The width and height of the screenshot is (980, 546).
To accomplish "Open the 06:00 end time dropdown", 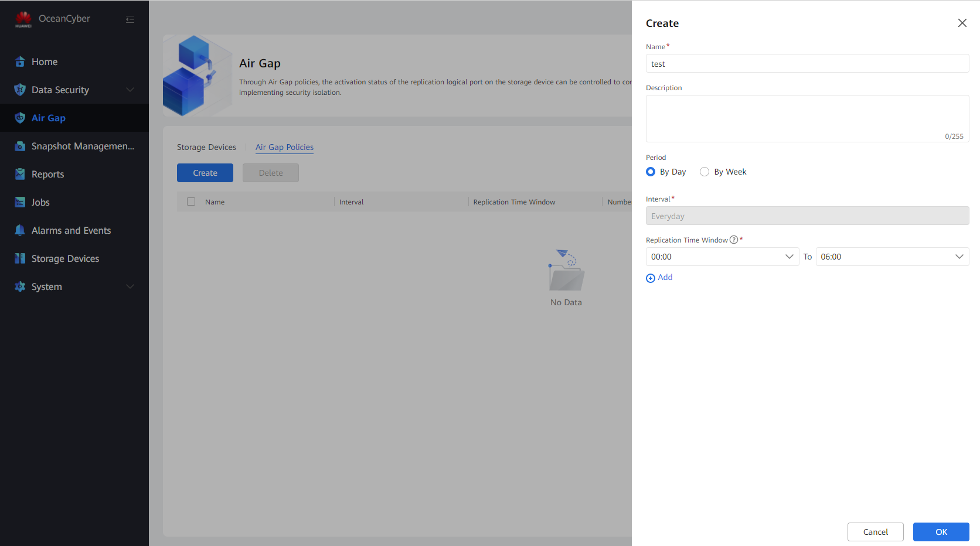I will 891,257.
